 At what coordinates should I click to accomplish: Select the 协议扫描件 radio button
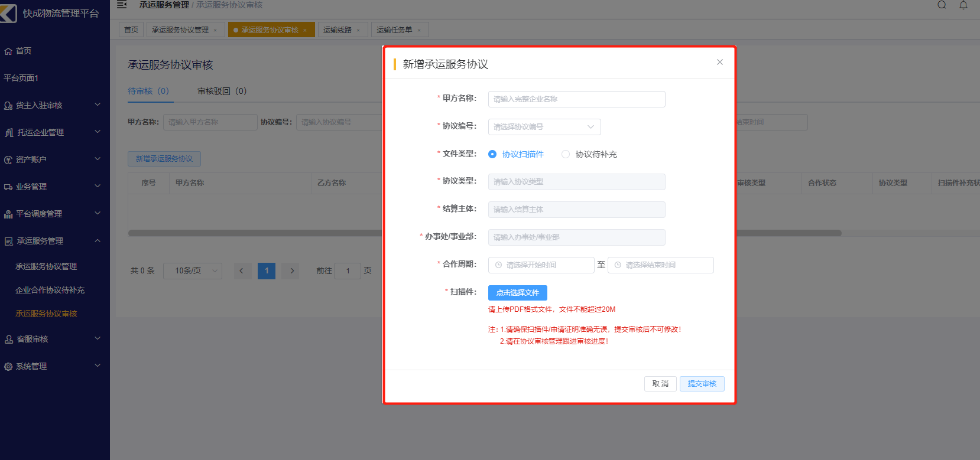[x=492, y=154]
